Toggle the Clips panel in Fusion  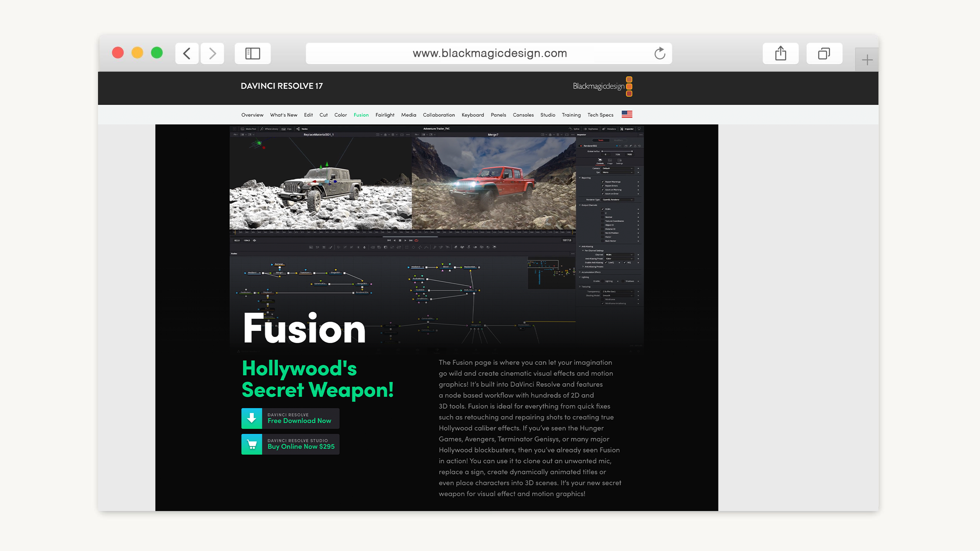click(287, 129)
